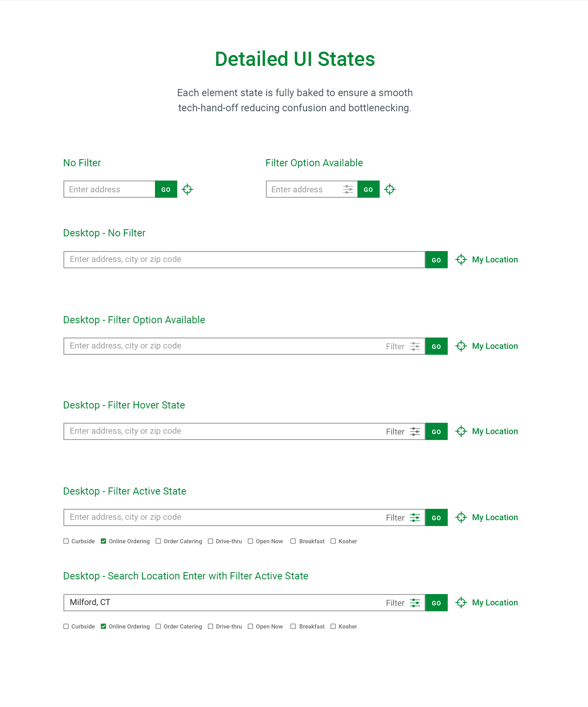
Task: Expand Filter label in Desktop Filter Option Available bar
Action: coord(395,346)
